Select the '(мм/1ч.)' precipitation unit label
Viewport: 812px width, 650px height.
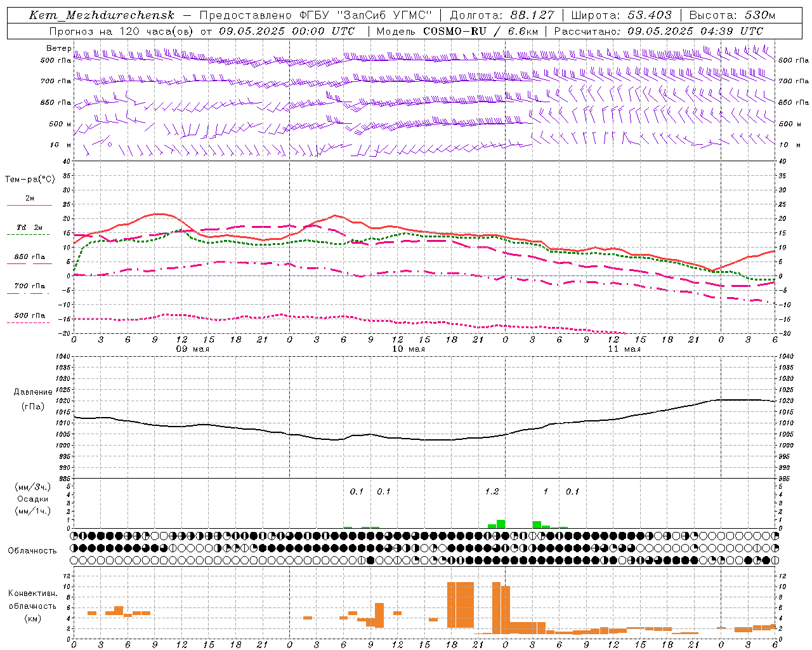pyautogui.click(x=33, y=511)
